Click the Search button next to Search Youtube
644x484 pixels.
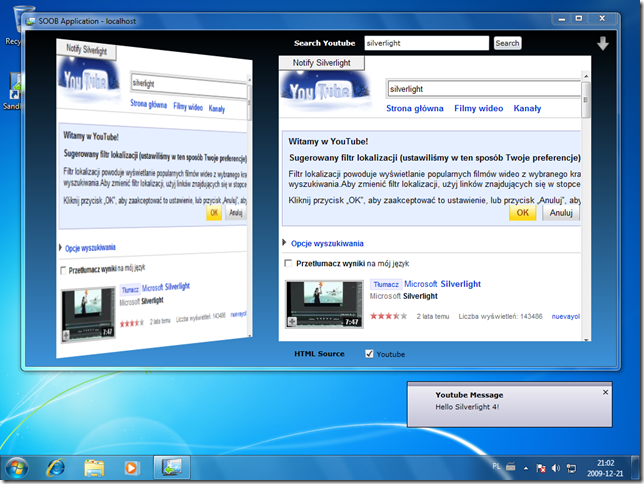point(507,43)
